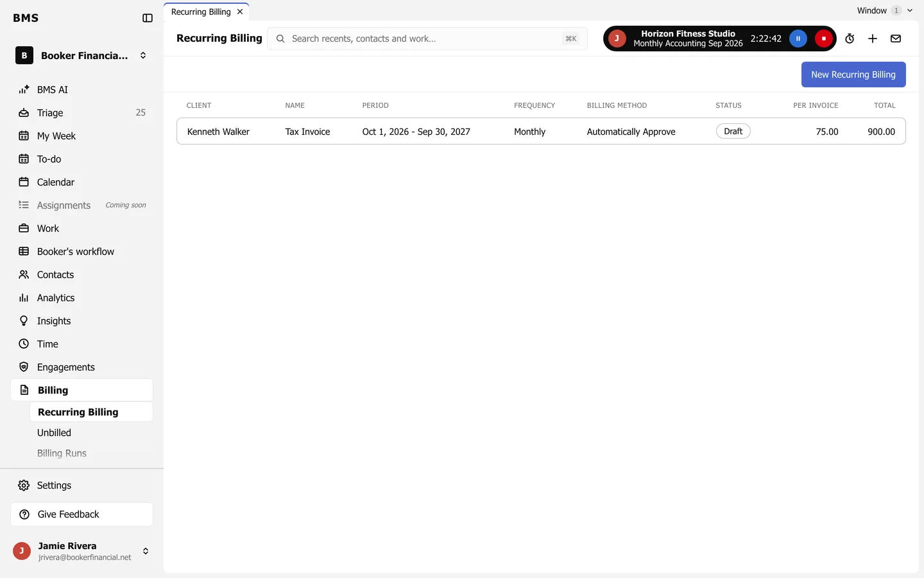The height and width of the screenshot is (578, 924).
Task: Expand the Jamie Rivera account menu
Action: 81,551
